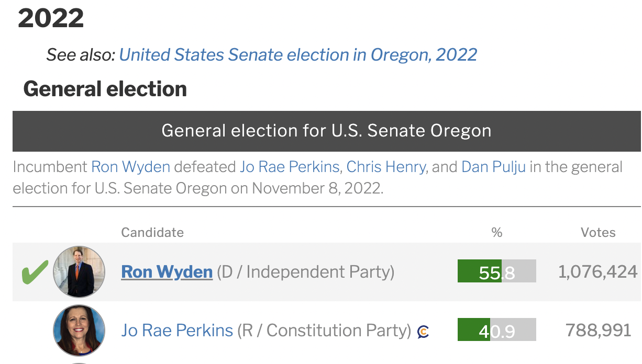Viewport: 642px width, 364px height.
Task: Follow the Jo Rae Perkins link in the summary sentence
Action: 290,167
